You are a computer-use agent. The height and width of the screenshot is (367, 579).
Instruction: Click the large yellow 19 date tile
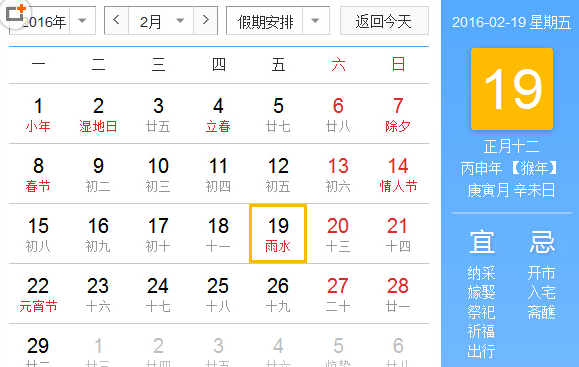(x=512, y=89)
